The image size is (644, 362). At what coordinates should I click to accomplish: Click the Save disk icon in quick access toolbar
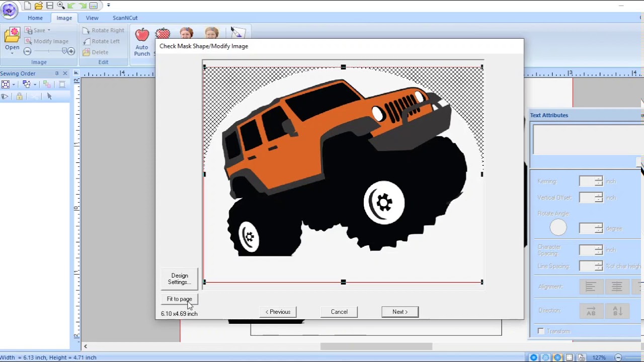tap(49, 6)
